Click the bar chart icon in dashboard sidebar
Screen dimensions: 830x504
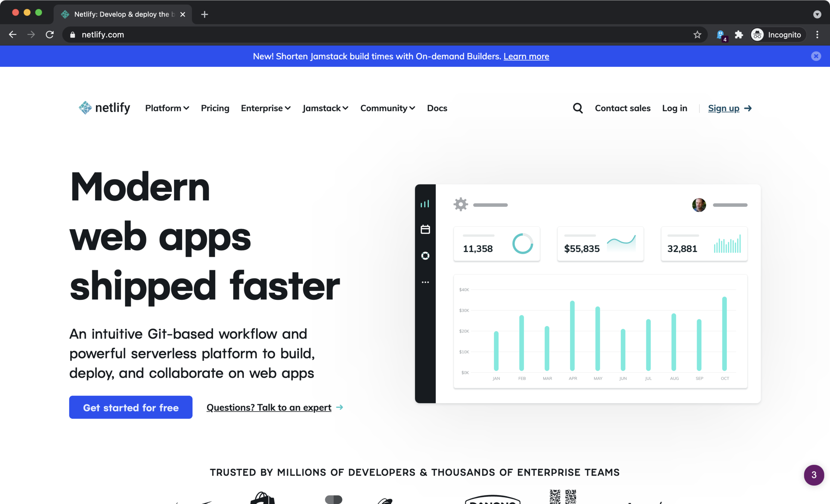pyautogui.click(x=425, y=204)
